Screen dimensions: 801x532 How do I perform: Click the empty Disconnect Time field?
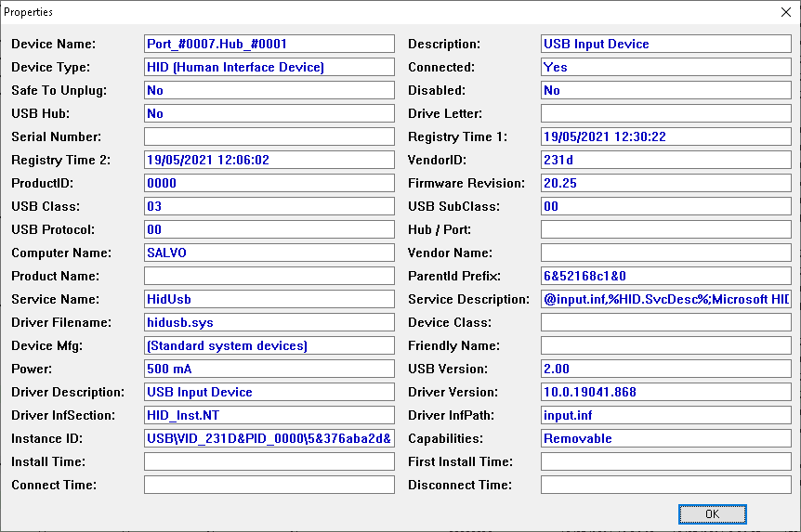[x=666, y=485]
